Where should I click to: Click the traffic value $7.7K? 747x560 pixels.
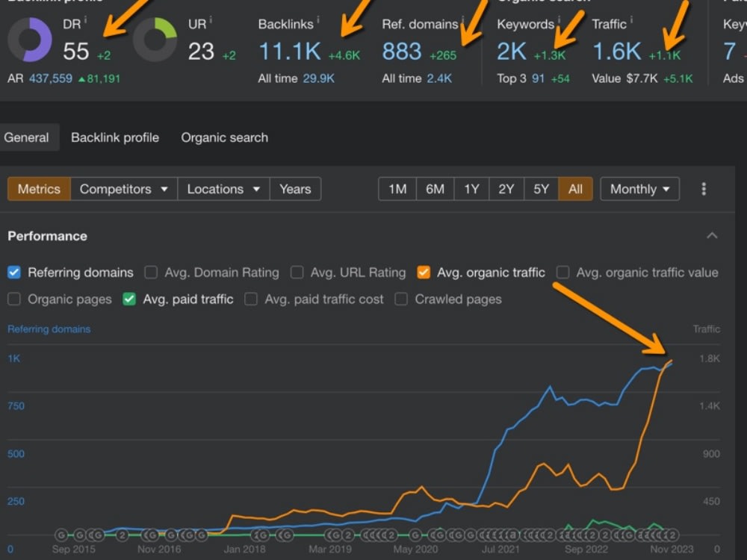(642, 78)
